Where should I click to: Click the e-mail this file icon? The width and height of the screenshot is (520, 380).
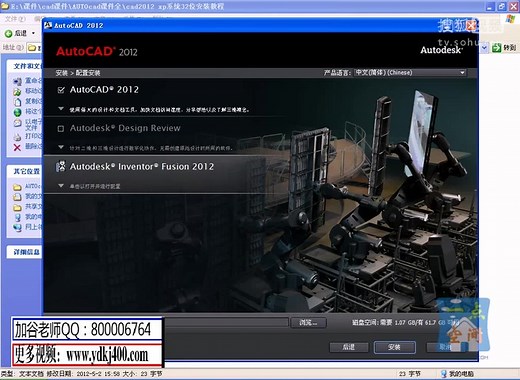point(17,123)
